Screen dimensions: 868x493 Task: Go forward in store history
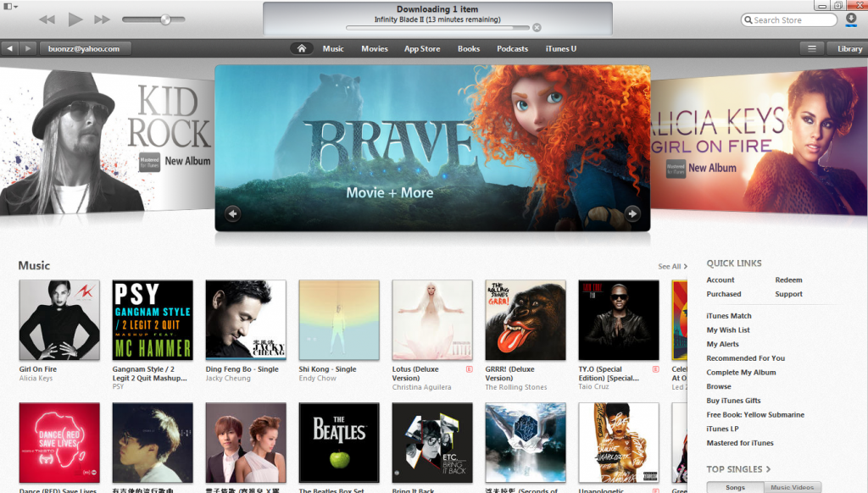pos(28,48)
